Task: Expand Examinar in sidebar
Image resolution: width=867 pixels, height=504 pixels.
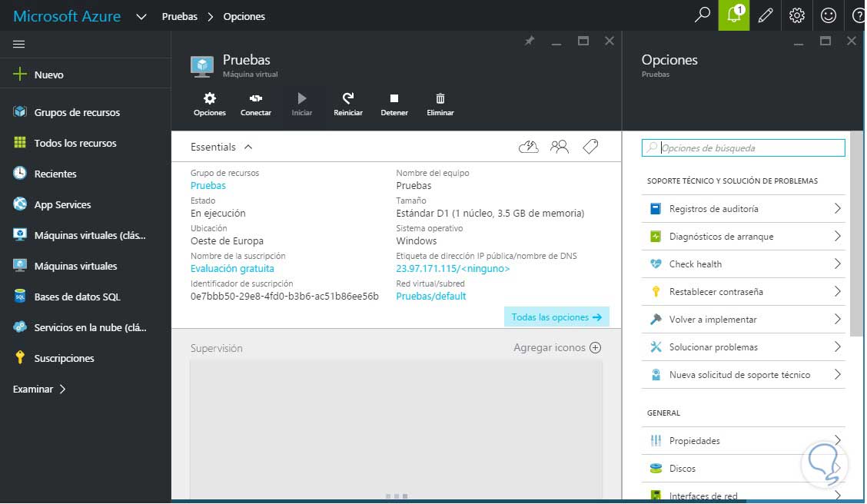Action: click(x=39, y=389)
